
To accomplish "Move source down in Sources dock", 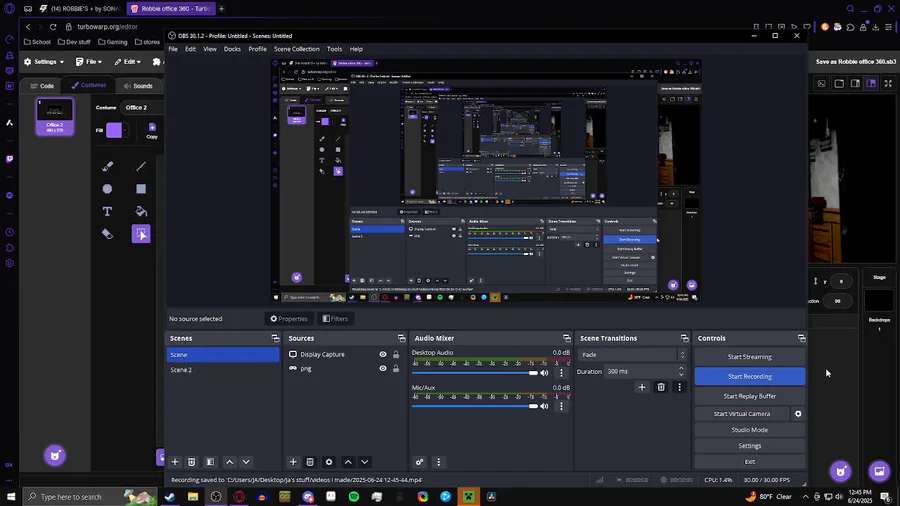I will click(364, 462).
